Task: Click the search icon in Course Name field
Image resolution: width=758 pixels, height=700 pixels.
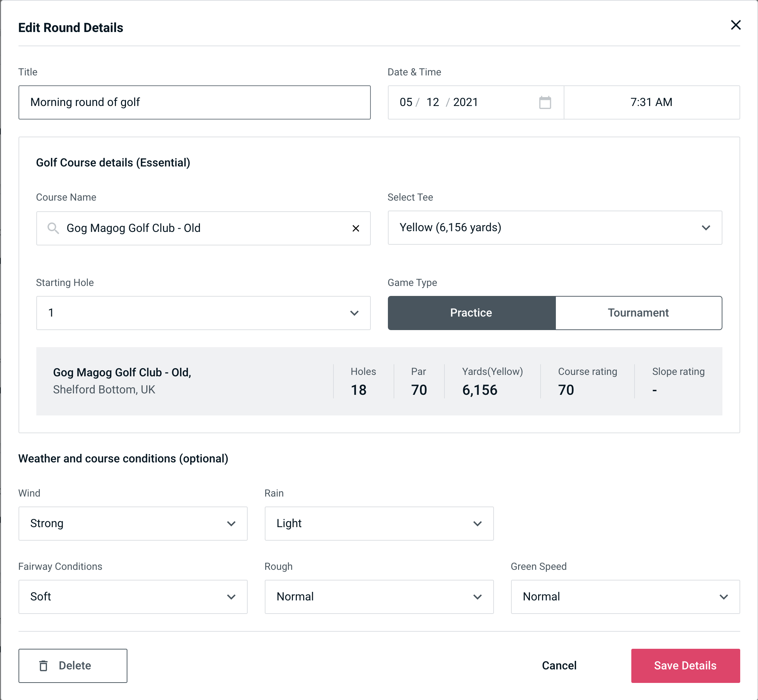Action: tap(53, 228)
